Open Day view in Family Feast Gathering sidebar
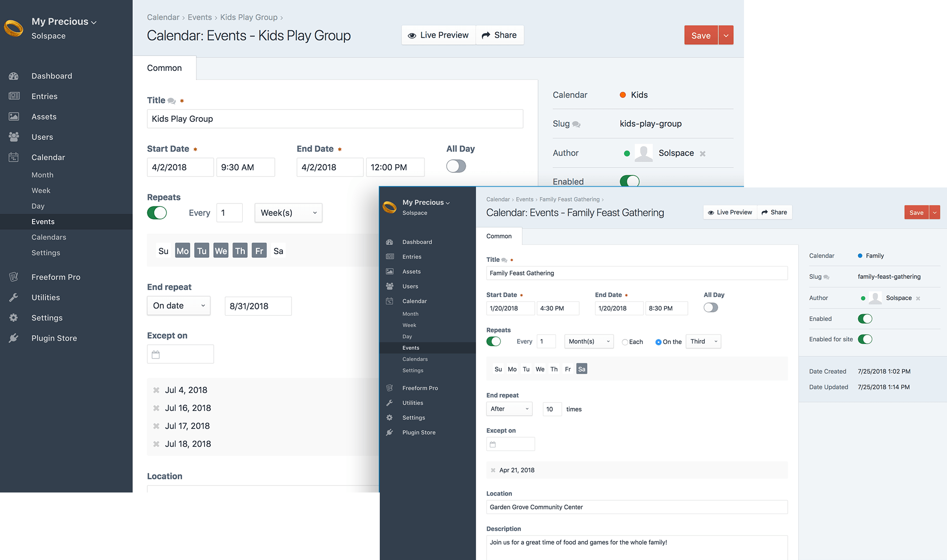 point(407,336)
